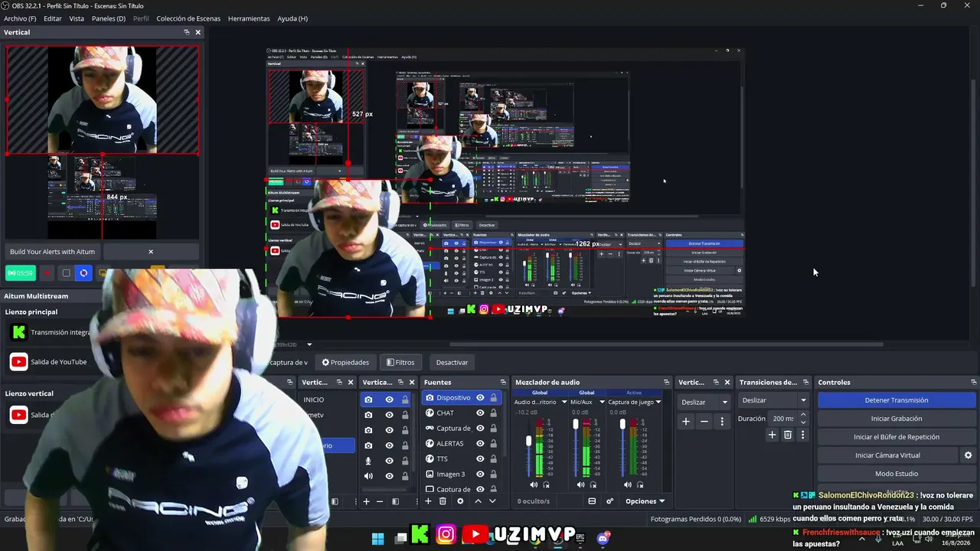The height and width of the screenshot is (551, 980).
Task: Open the Herramientas menu
Action: click(x=249, y=18)
